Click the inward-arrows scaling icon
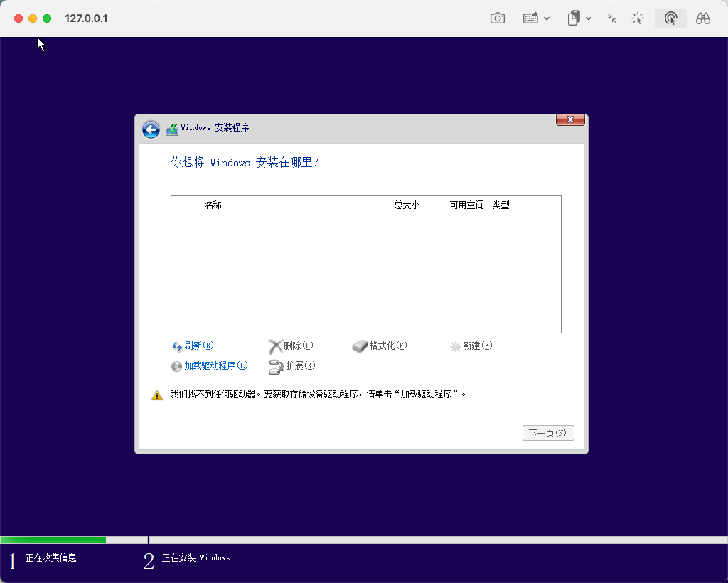 click(x=611, y=18)
